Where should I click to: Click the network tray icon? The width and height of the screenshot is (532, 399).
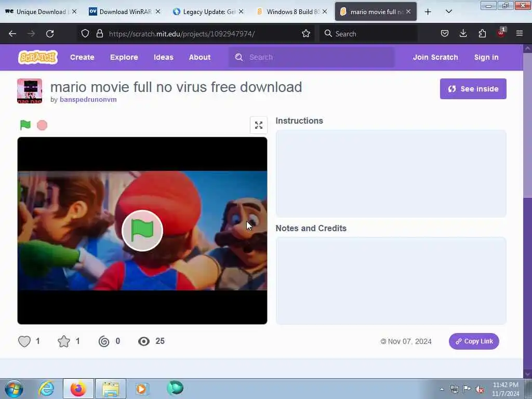pos(454,389)
